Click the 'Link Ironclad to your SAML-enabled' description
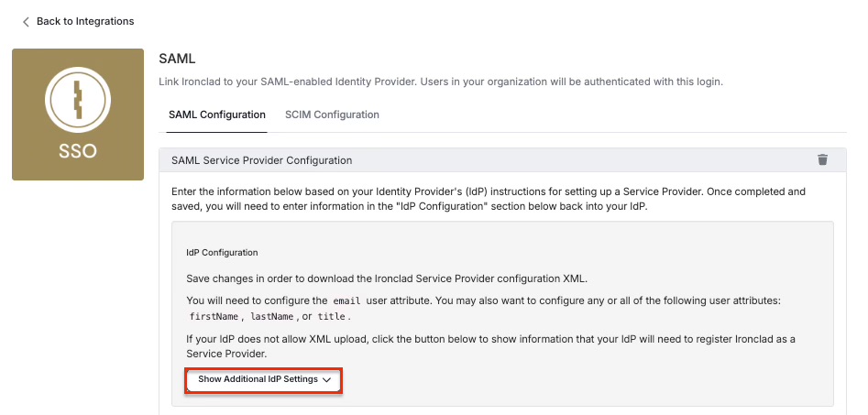This screenshot has width=868, height=415. [441, 82]
